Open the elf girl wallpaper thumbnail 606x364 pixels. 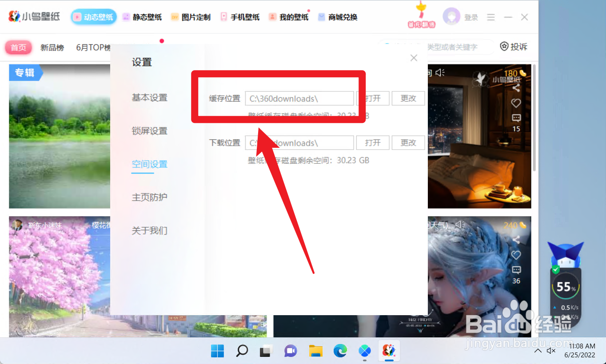(x=479, y=277)
